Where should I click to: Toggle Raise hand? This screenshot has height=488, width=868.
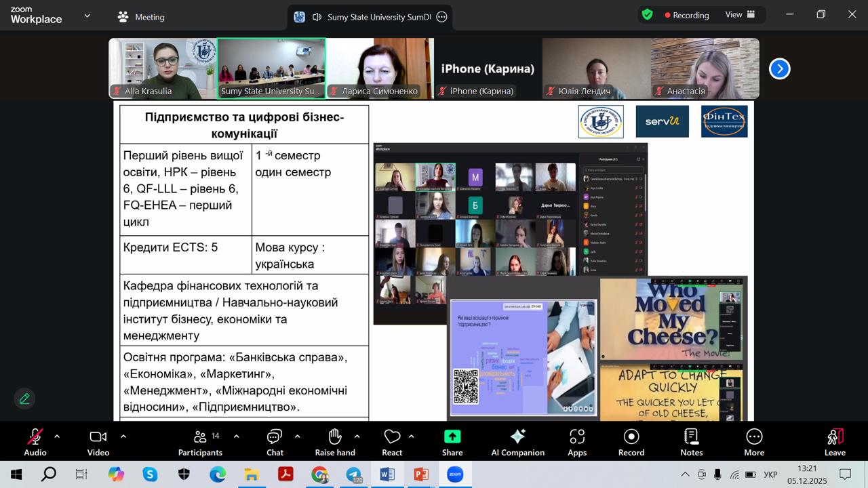(335, 442)
